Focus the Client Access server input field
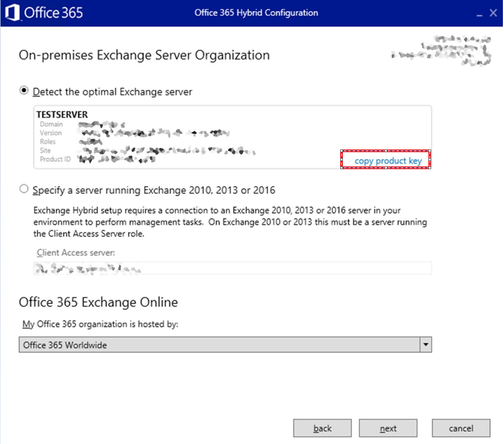 233,268
